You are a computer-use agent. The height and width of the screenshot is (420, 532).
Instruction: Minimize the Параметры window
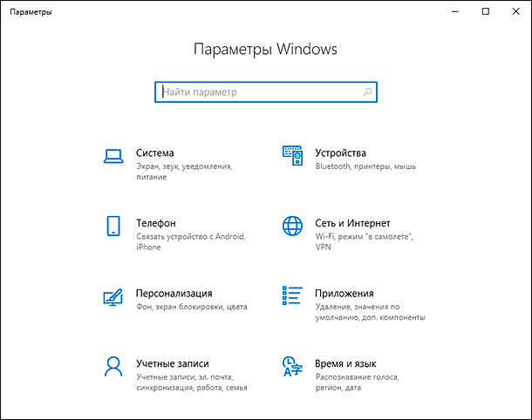455,12
